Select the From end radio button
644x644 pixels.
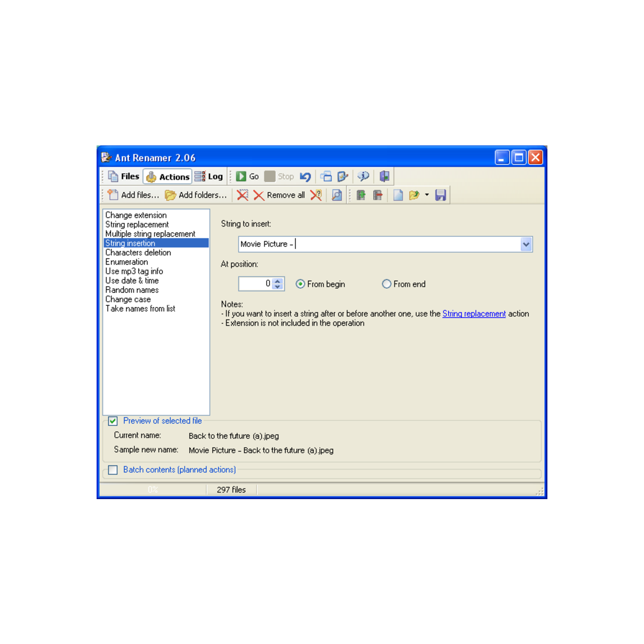(x=386, y=284)
